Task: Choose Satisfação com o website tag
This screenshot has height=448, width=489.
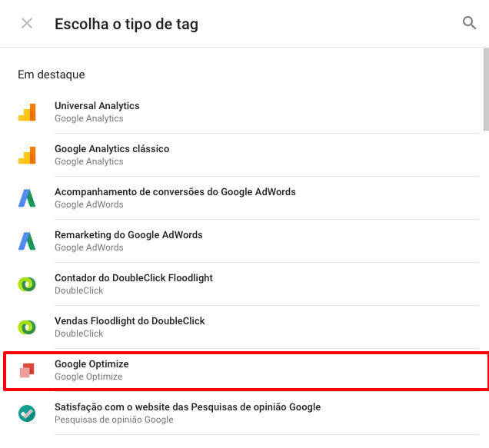Action: coord(187,407)
